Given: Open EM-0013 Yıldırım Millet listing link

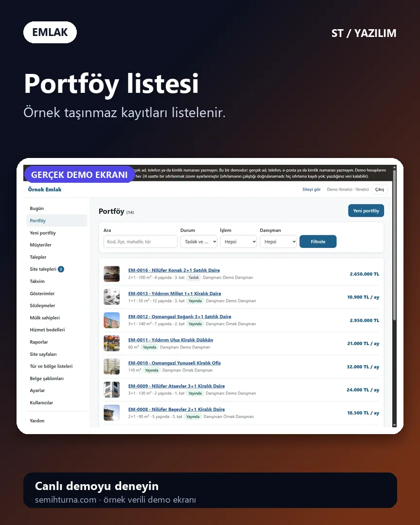Looking at the screenshot, I should pos(175,294).
